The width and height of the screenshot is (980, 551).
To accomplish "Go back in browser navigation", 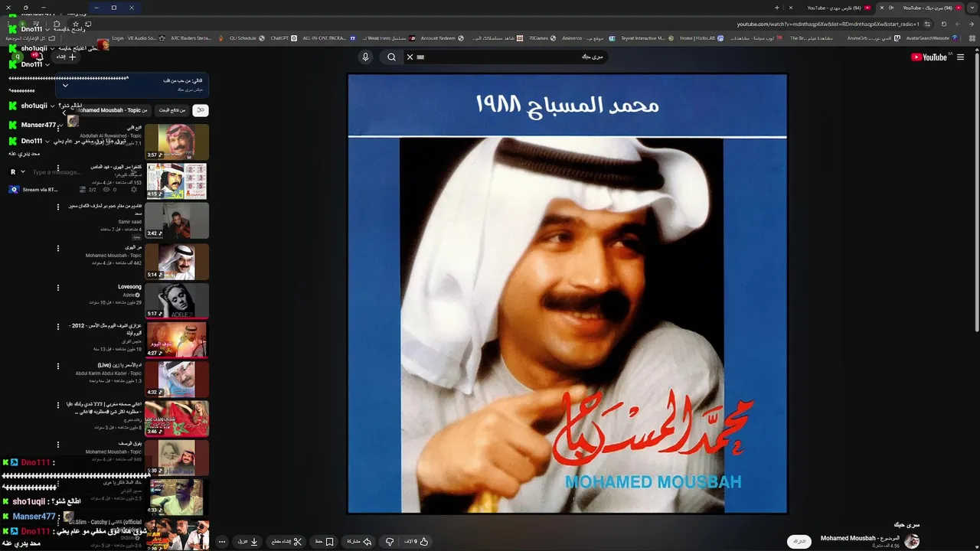I will (971, 24).
